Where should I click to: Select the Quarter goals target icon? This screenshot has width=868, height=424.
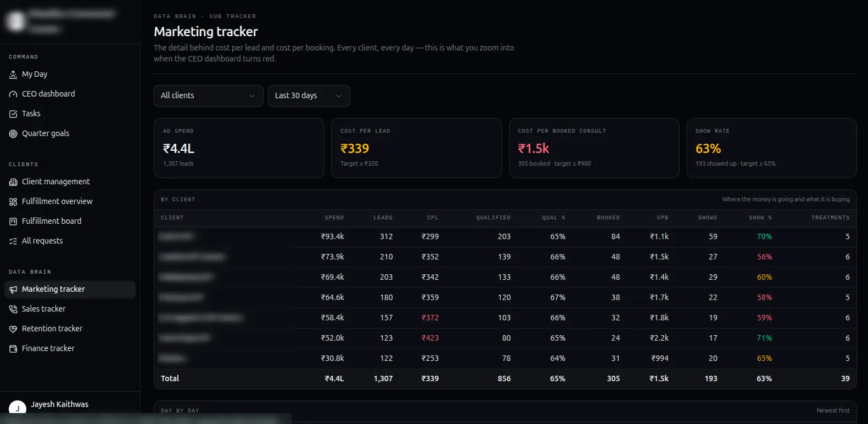pyautogui.click(x=13, y=134)
